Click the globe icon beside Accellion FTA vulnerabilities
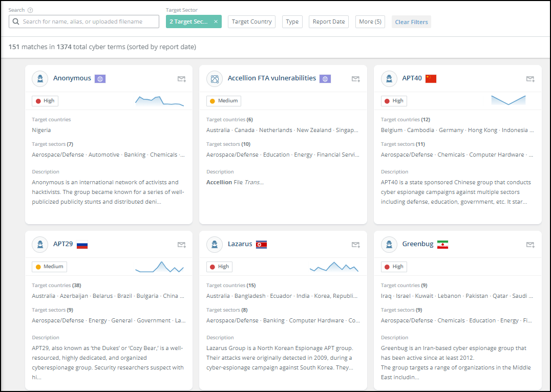Viewport: 551px width, 392px height. point(325,79)
